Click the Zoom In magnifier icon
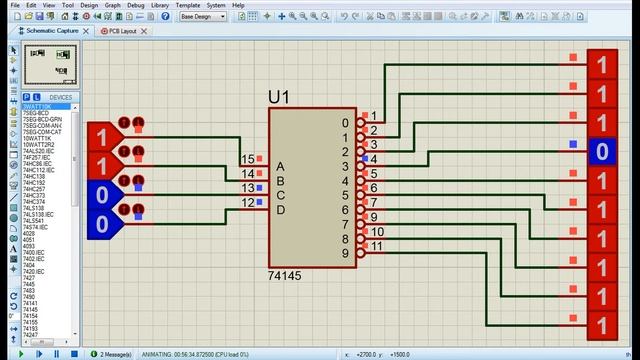The image size is (640, 360). [293, 16]
